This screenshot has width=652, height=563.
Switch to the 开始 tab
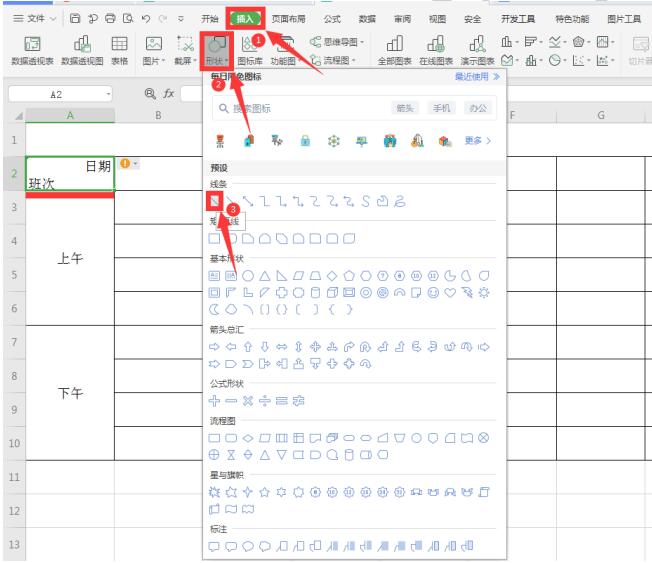210,19
